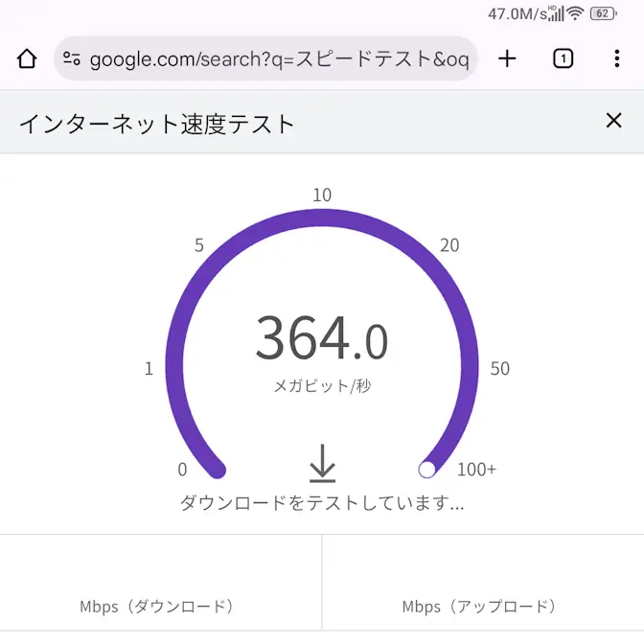Image resolution: width=644 pixels, height=644 pixels.
Task: Open the three-dot browser menu
Action: tap(616, 59)
